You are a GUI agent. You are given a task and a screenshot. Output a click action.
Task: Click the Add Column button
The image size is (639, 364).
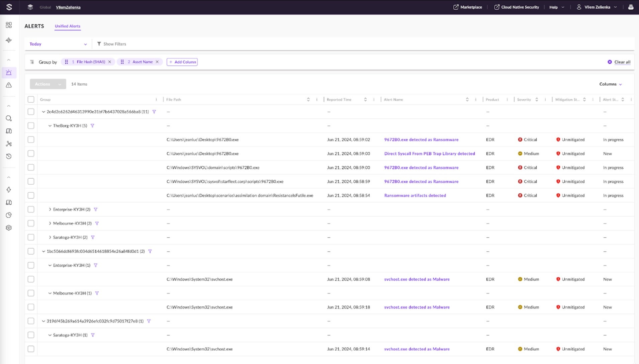coord(182,62)
